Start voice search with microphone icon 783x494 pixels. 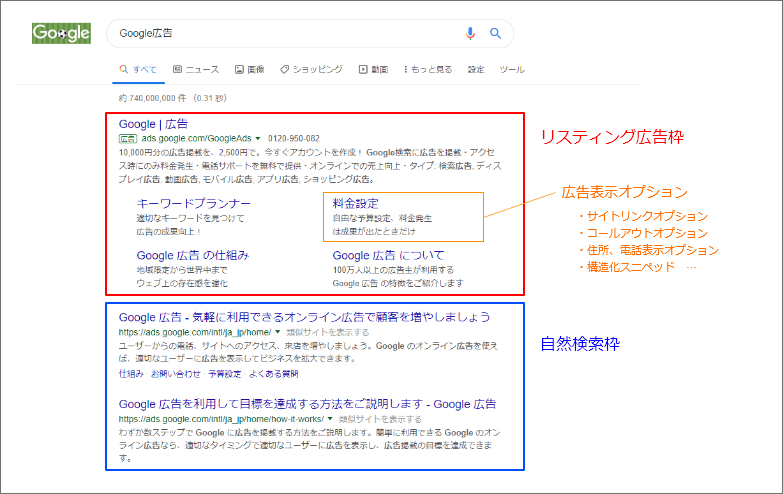470,33
